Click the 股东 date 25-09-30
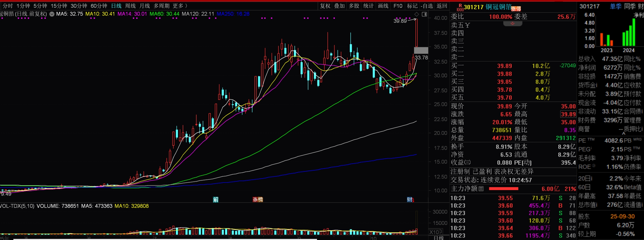The height and width of the screenshot is (240, 644). pyautogui.click(x=622, y=216)
